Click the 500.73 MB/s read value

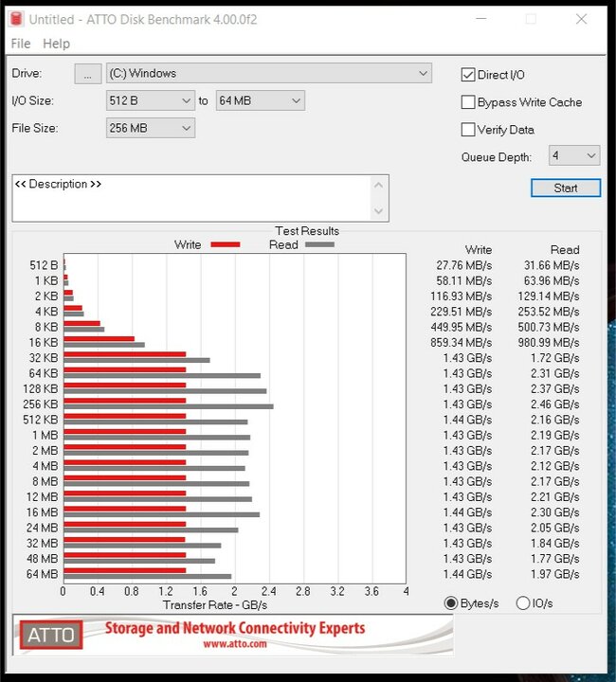[549, 327]
